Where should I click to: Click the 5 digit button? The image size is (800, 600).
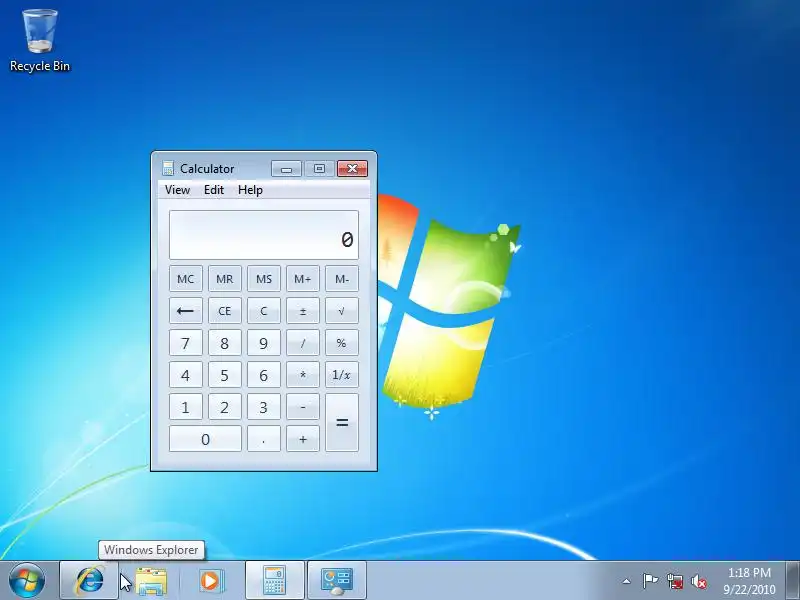(224, 375)
